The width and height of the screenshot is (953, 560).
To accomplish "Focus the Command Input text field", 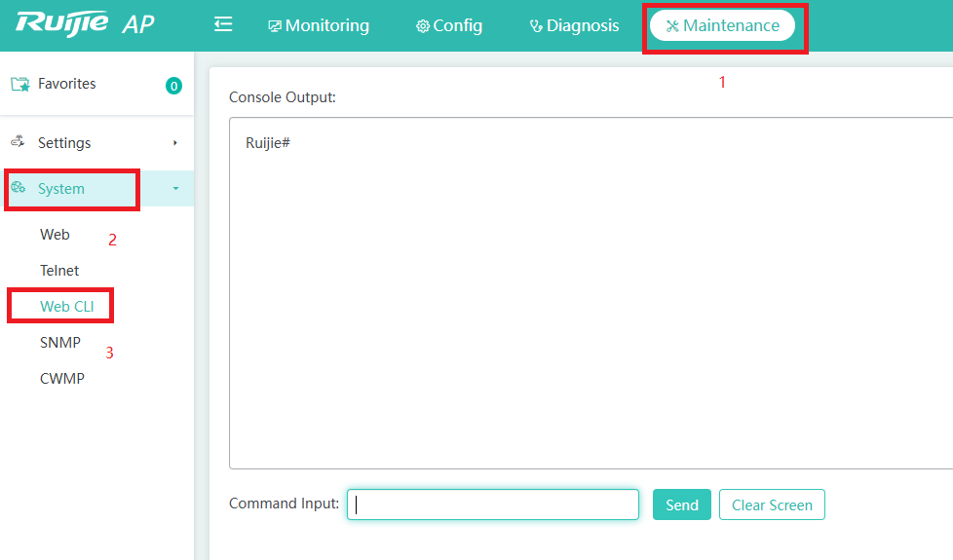I will click(x=493, y=504).
